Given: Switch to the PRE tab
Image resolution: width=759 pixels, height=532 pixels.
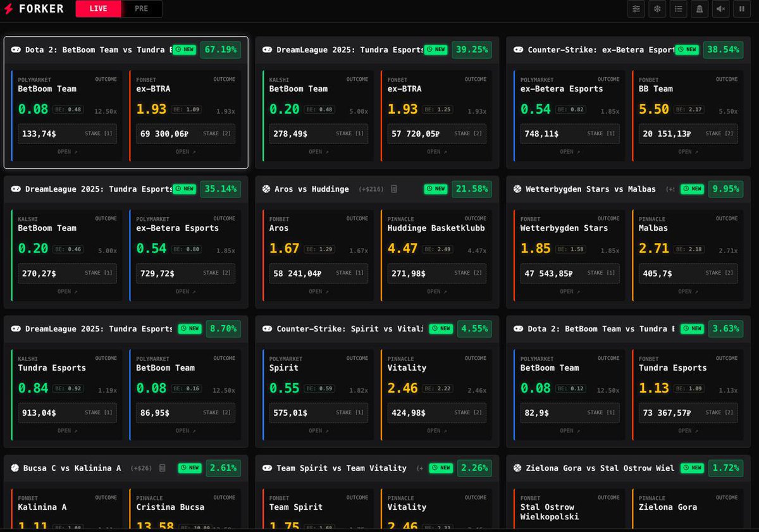Looking at the screenshot, I should pyautogui.click(x=141, y=9).
